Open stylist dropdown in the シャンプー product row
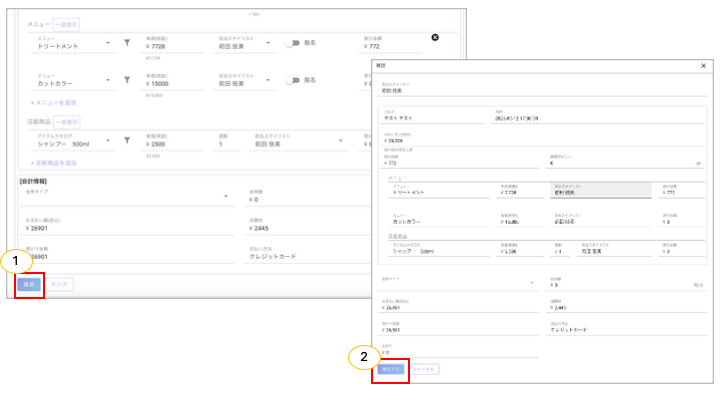The width and height of the screenshot is (720, 405). pyautogui.click(x=340, y=141)
